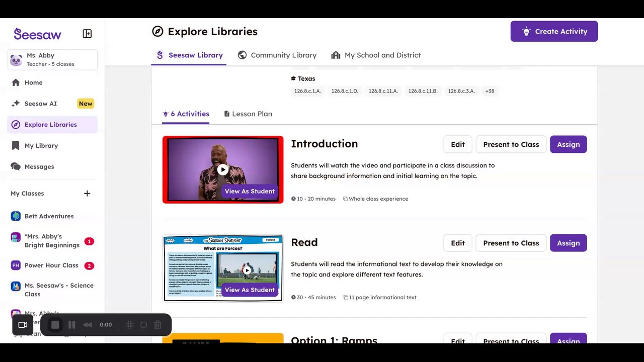
Task: Click the Introduction heading
Action: (325, 144)
